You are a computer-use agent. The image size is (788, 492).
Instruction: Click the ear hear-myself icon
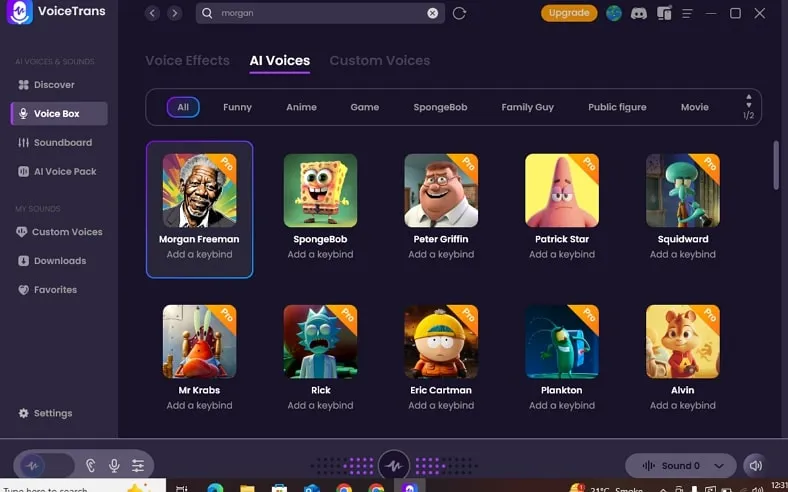coord(90,465)
